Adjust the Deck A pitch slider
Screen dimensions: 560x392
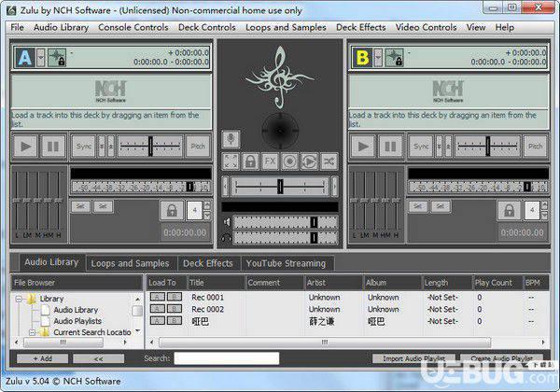point(150,146)
